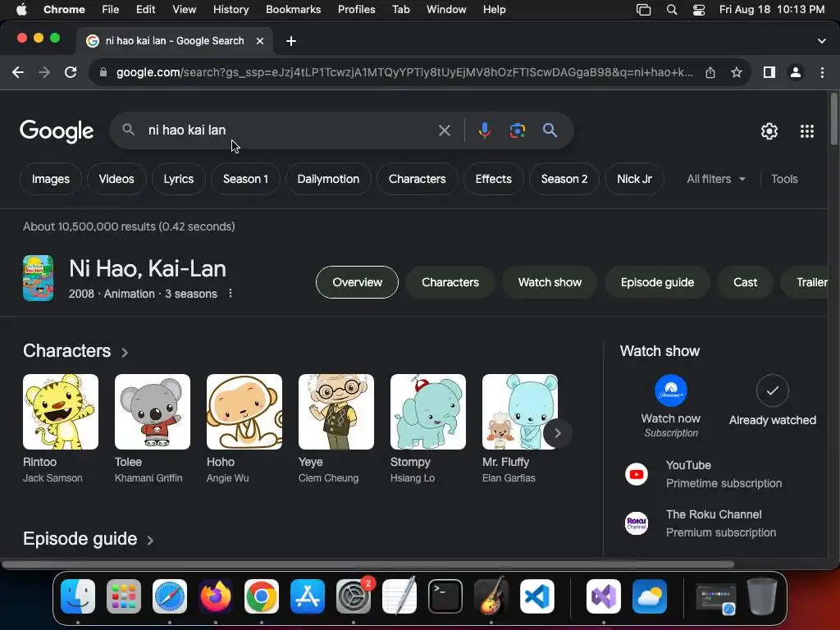This screenshot has height=630, width=840.
Task: Reload the page
Action: (71, 72)
